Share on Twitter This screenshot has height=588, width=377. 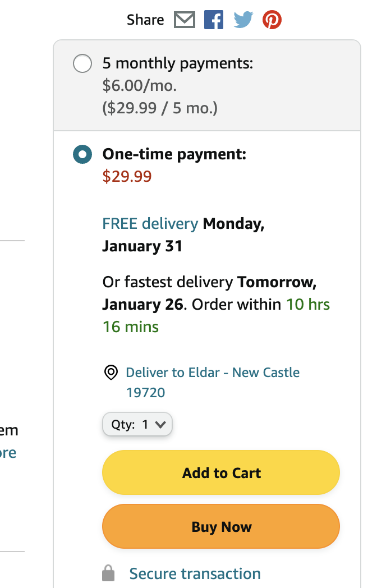coord(243,20)
